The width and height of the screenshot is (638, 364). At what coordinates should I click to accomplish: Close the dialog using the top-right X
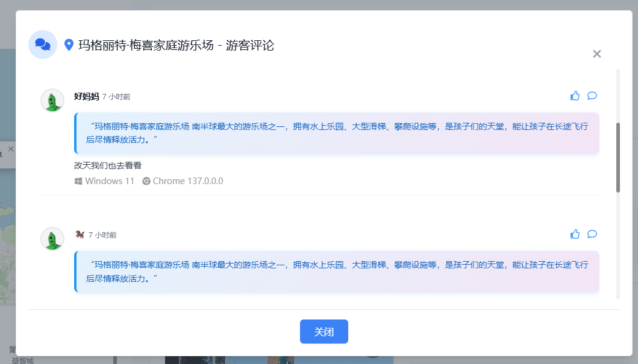[596, 54]
